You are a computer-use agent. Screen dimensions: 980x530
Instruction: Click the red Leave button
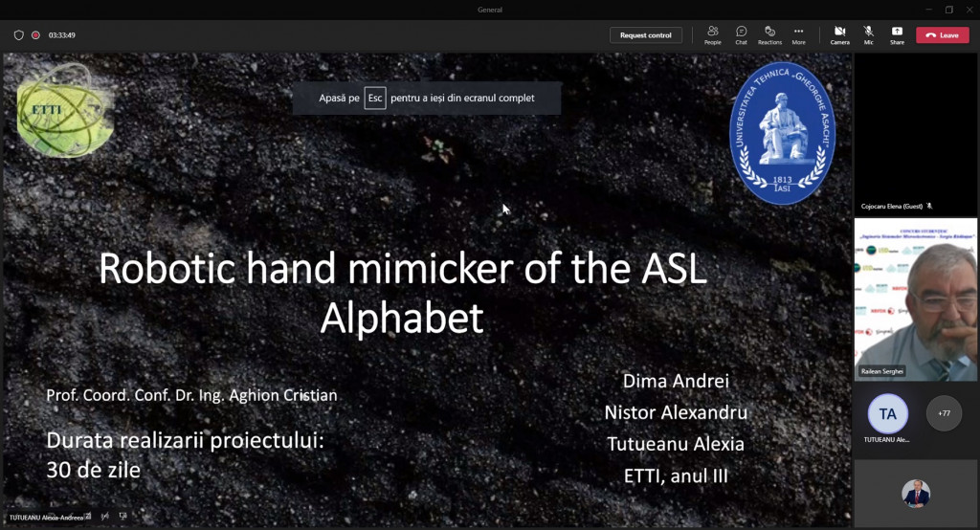[943, 35]
